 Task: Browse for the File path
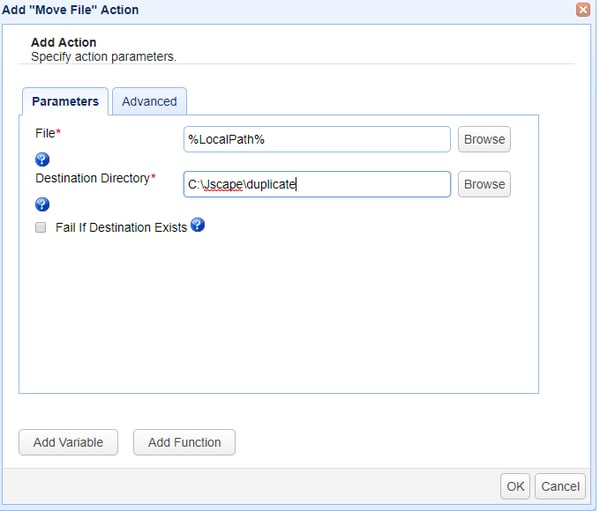[484, 139]
